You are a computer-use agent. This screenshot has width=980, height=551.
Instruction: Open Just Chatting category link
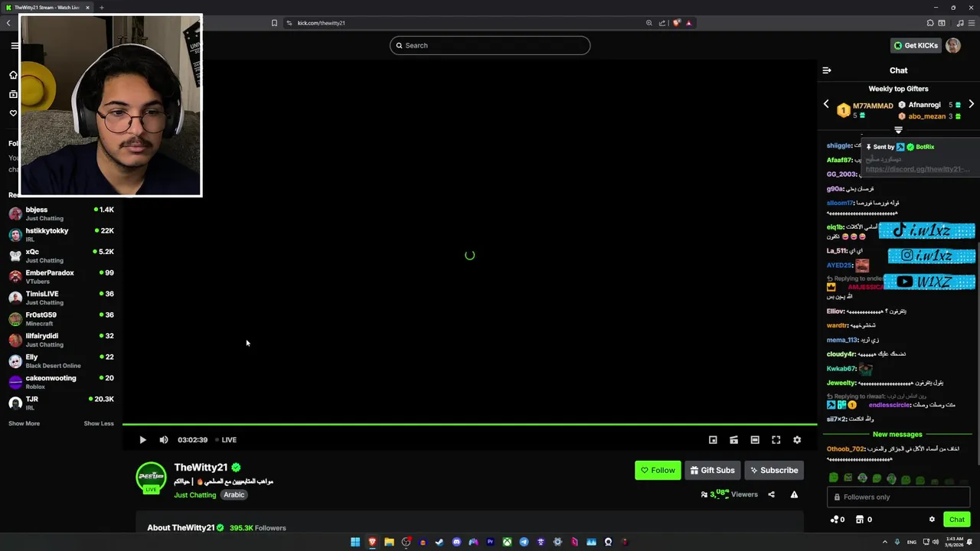195,495
